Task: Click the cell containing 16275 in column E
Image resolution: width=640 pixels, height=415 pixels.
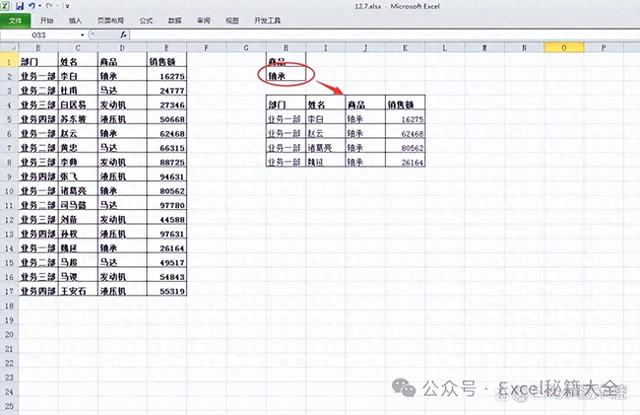Action: 167,76
